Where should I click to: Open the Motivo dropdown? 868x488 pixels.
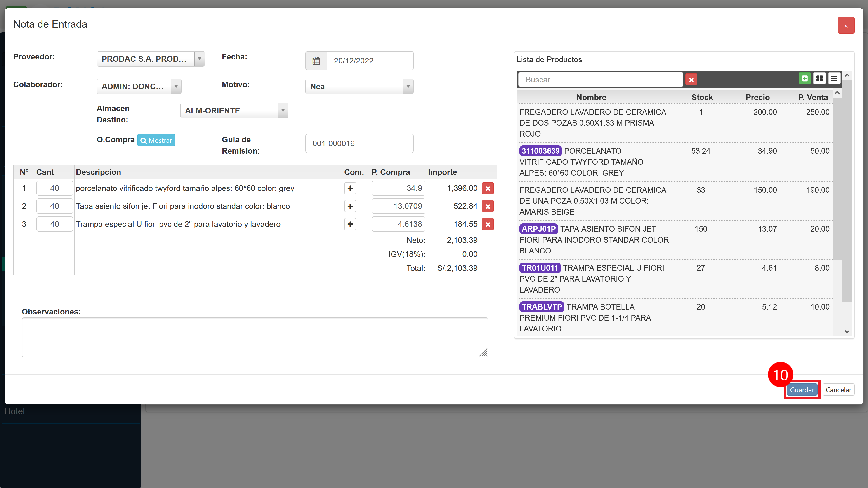pyautogui.click(x=359, y=87)
